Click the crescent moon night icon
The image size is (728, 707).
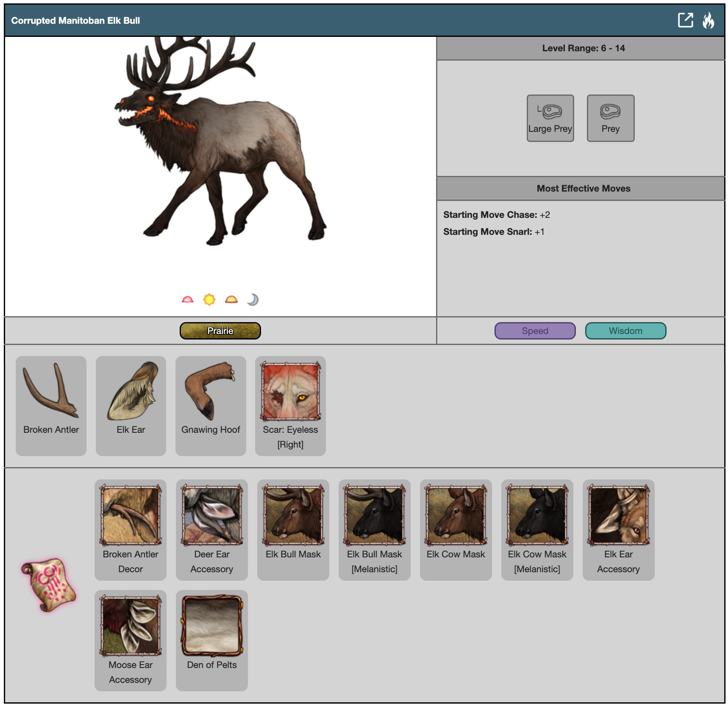pyautogui.click(x=253, y=300)
